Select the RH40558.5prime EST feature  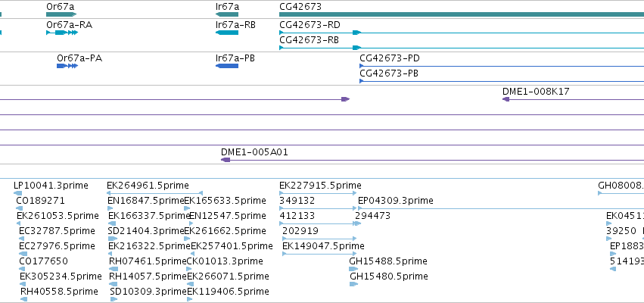click(x=23, y=299)
